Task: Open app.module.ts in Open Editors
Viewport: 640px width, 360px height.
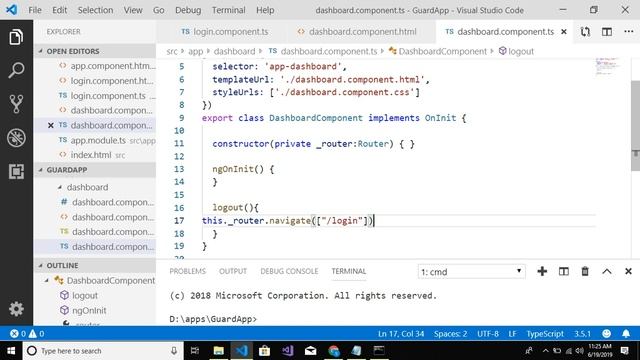Action: pos(98,140)
